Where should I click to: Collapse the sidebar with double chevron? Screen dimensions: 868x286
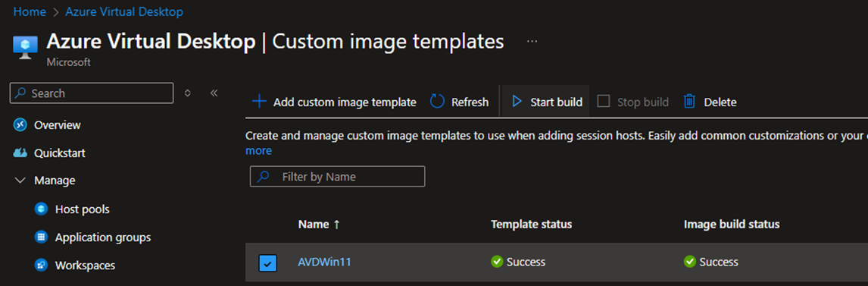tap(214, 93)
